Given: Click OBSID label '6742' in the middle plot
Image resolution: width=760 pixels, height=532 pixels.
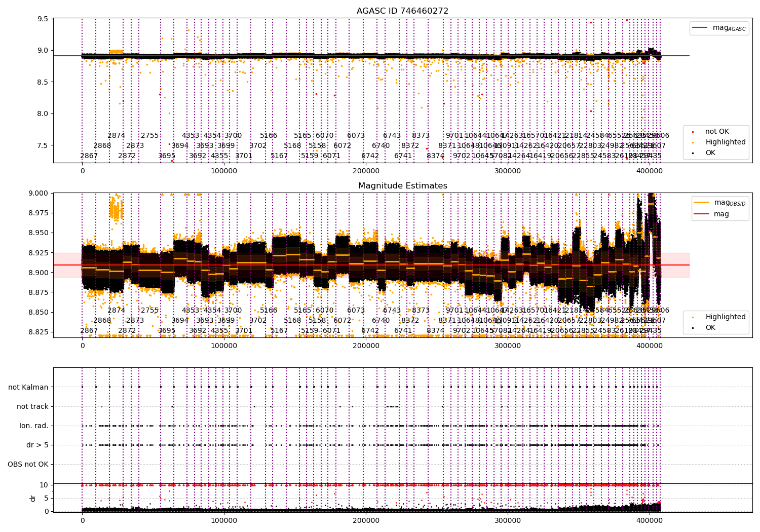Looking at the screenshot, I should [x=370, y=330].
